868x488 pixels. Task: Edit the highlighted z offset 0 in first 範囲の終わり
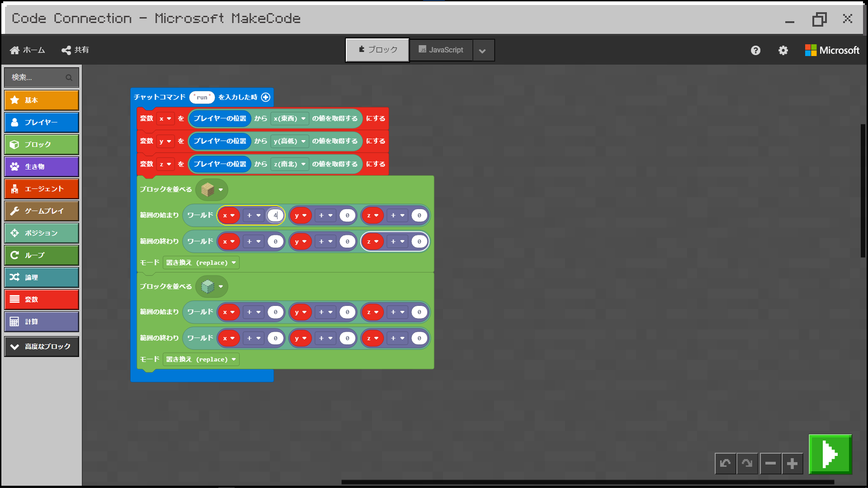point(419,242)
